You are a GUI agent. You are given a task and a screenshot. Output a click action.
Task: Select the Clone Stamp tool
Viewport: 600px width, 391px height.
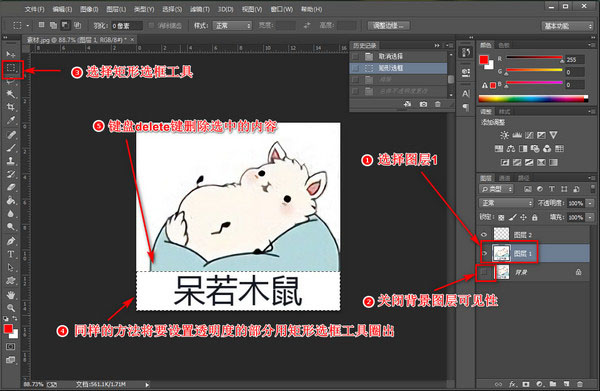(x=11, y=161)
